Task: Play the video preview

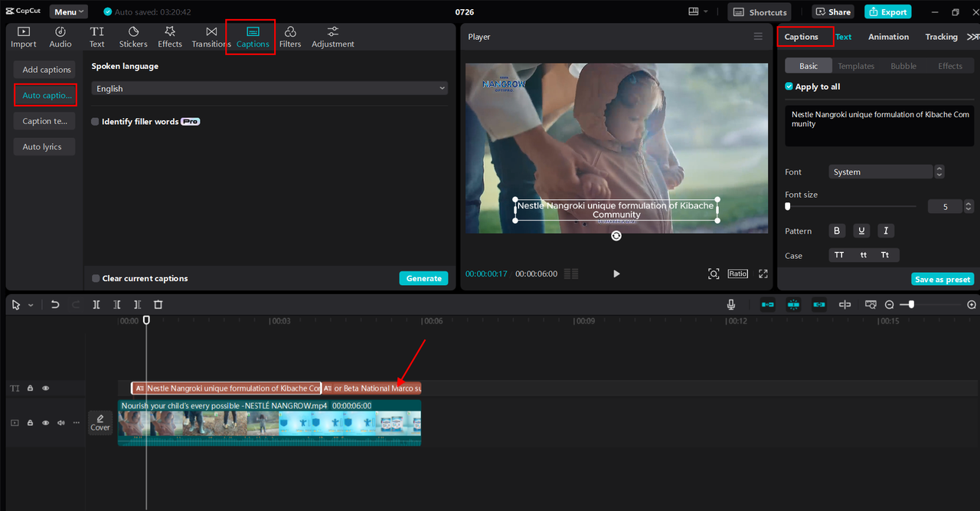Action: [616, 274]
